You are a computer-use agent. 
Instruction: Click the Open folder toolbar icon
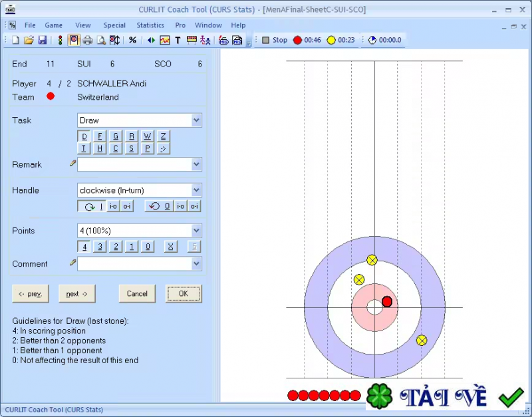[29, 40]
